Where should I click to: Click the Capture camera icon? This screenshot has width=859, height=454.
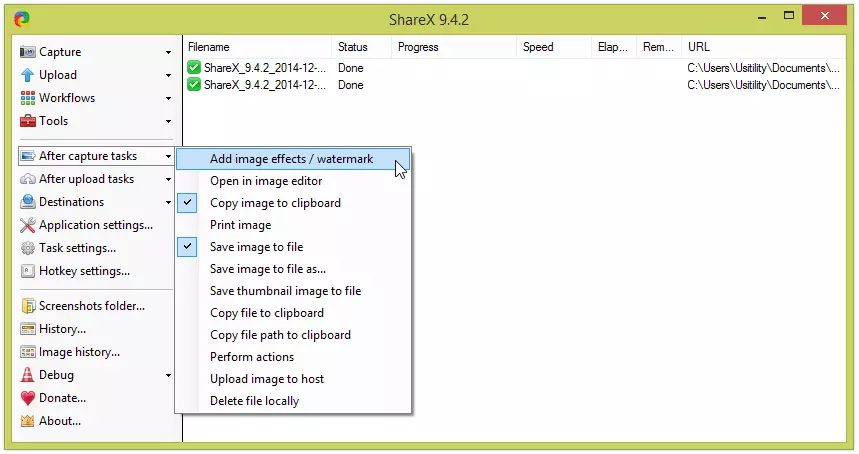[x=27, y=52]
